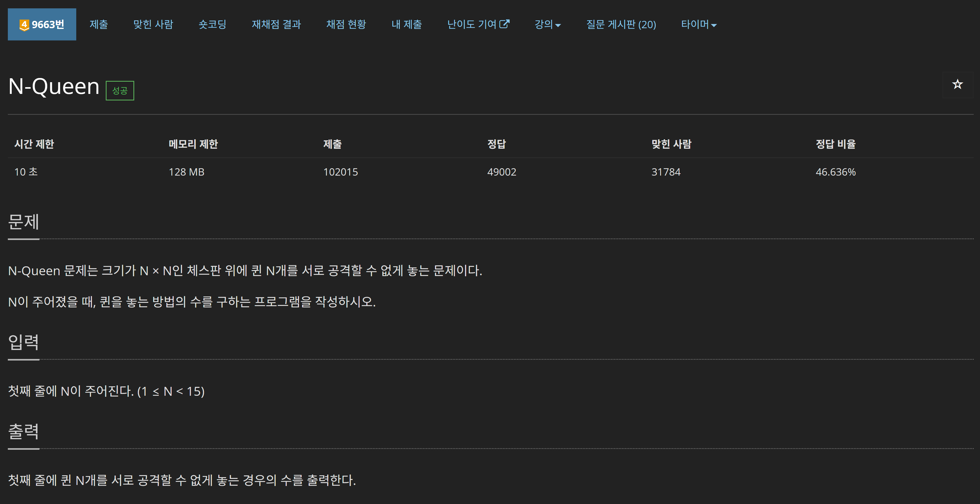
Task: Expand the 강의 dropdown menu
Action: (547, 25)
